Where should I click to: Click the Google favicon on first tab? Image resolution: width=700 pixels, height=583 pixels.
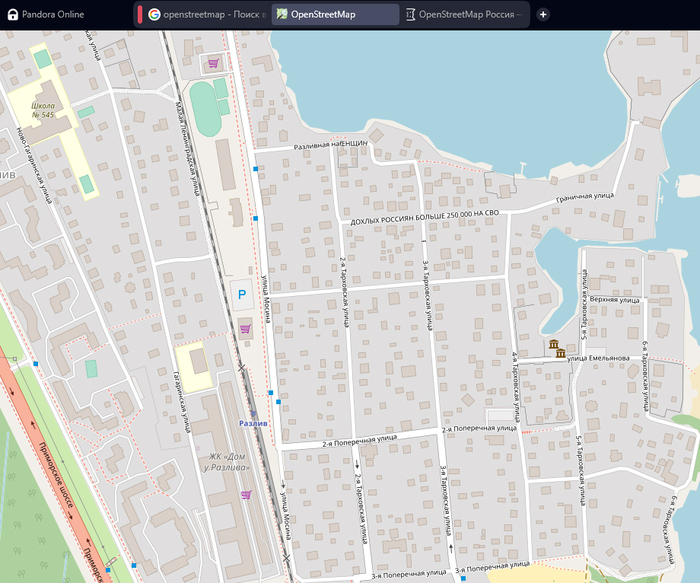pos(154,15)
